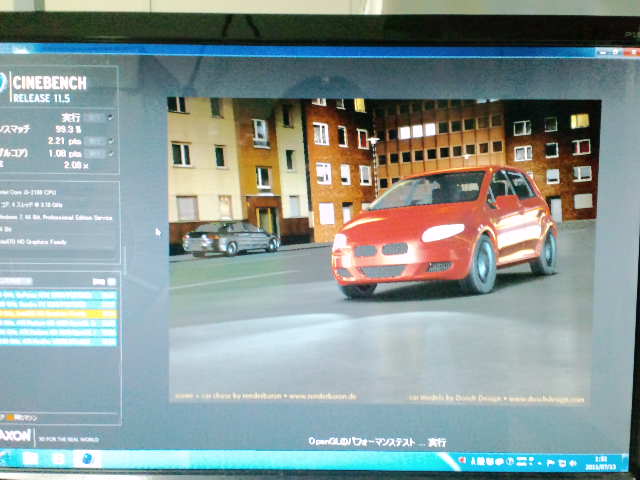Click the network tray icon
Viewport: 640px width, 480px height.
562,463
